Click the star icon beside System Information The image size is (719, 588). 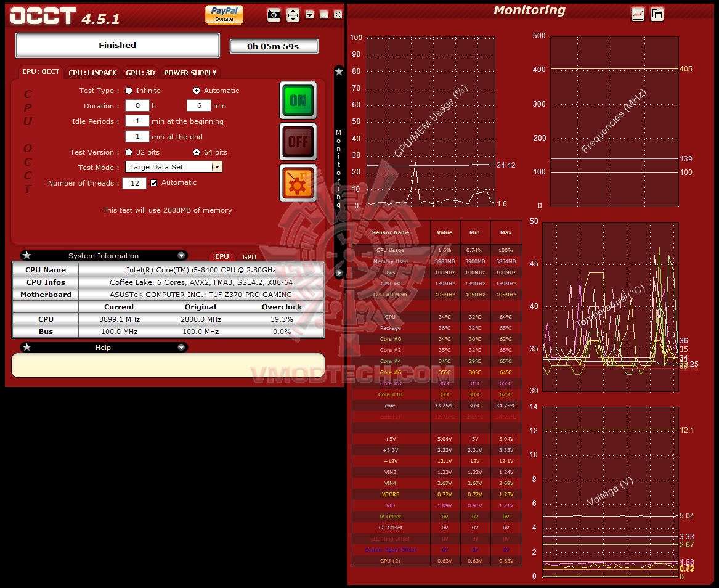[26, 255]
